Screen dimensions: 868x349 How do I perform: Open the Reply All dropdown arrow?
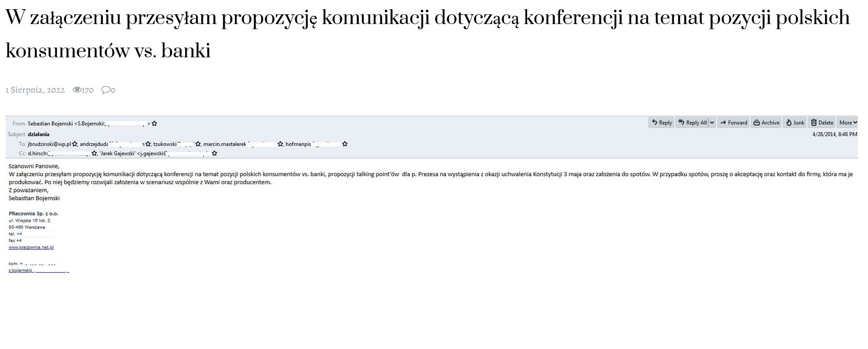click(712, 123)
